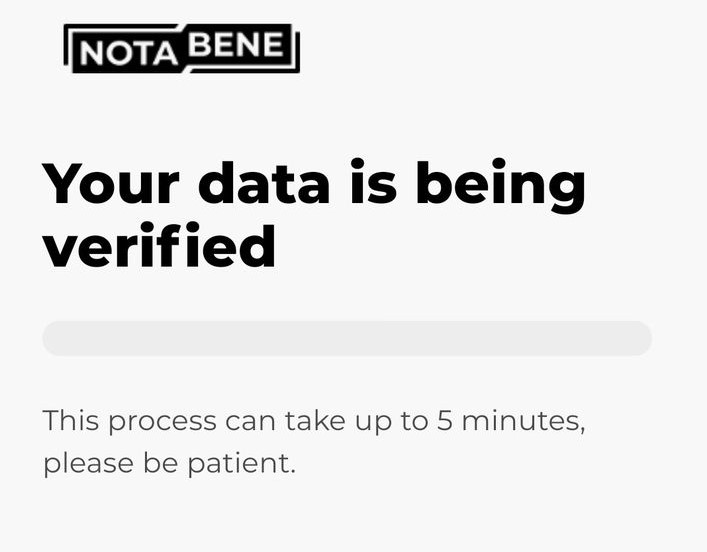Click the Nota Bene logo
This screenshot has width=707, height=552.
click(182, 48)
